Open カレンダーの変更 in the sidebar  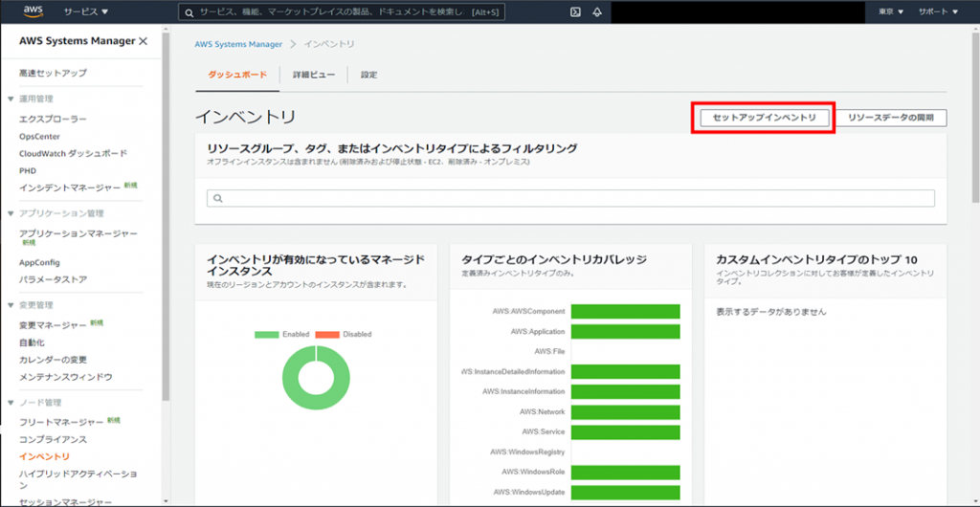[53, 360]
